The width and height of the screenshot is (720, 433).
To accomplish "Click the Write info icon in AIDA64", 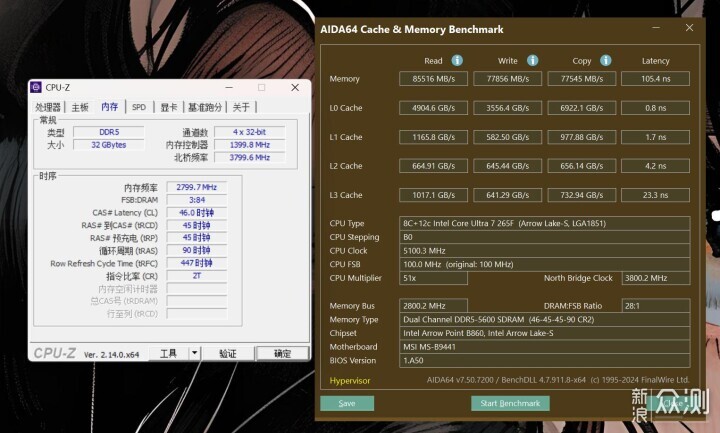I will point(532,60).
